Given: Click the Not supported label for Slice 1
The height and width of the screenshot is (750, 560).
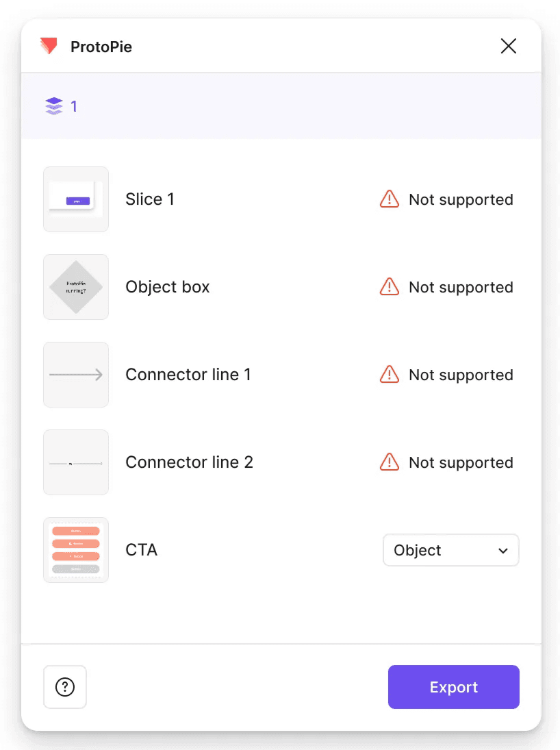Looking at the screenshot, I should [461, 199].
